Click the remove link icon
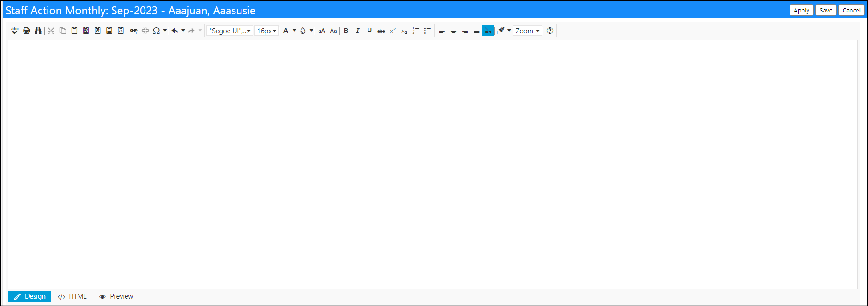 tap(145, 31)
